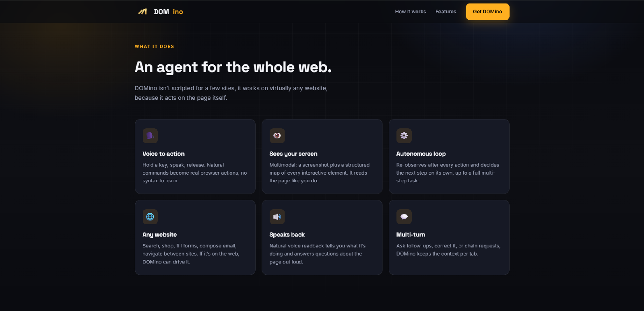The image size is (644, 311).
Task: Click the Voice to action microphone icon
Action: pos(150,136)
